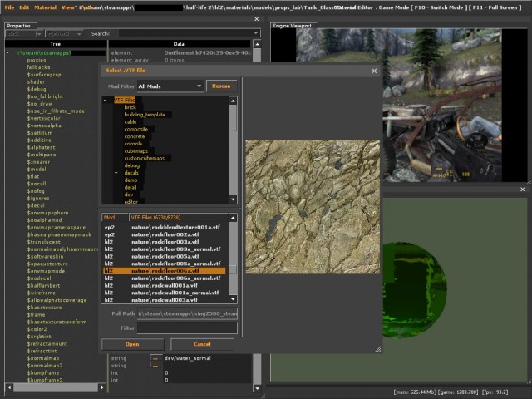
Task: Select the composite folder
Action: pos(136,130)
